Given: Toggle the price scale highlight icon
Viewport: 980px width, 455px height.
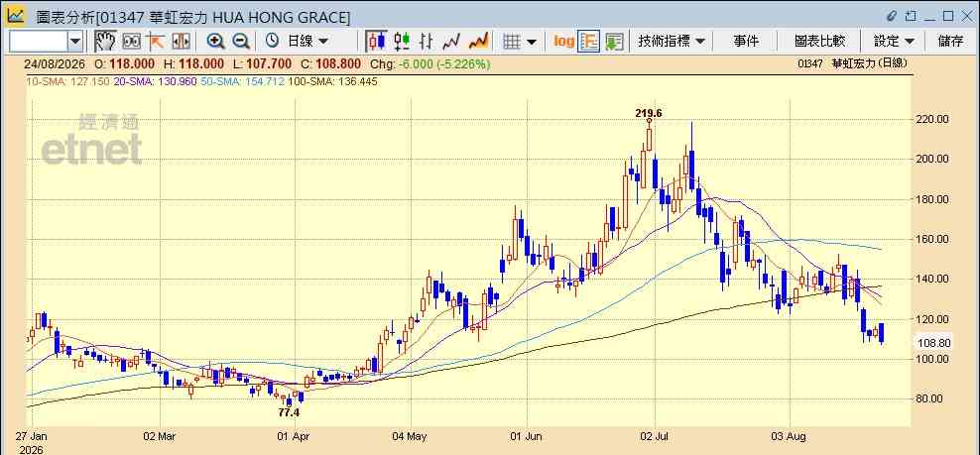Looking at the screenshot, I should point(589,42).
